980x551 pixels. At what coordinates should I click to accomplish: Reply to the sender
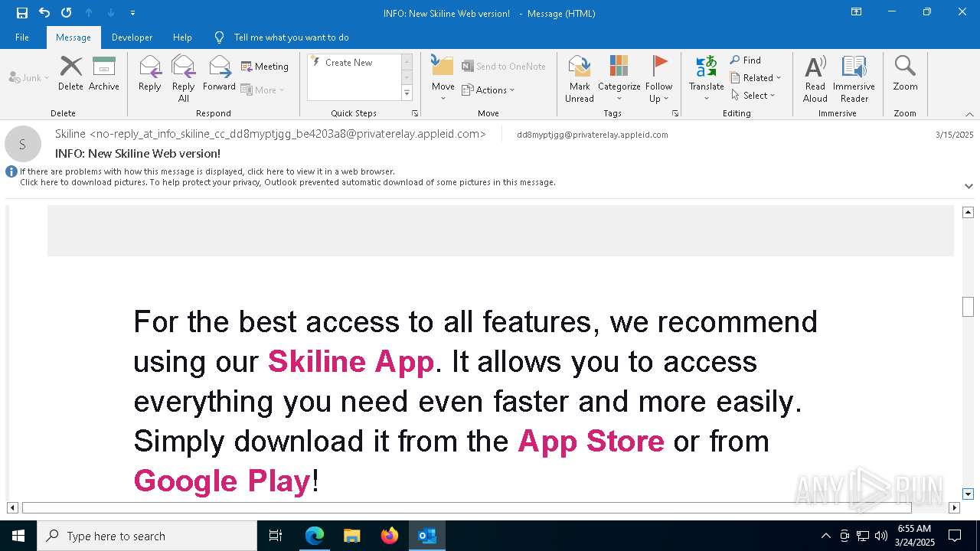pyautogui.click(x=150, y=74)
